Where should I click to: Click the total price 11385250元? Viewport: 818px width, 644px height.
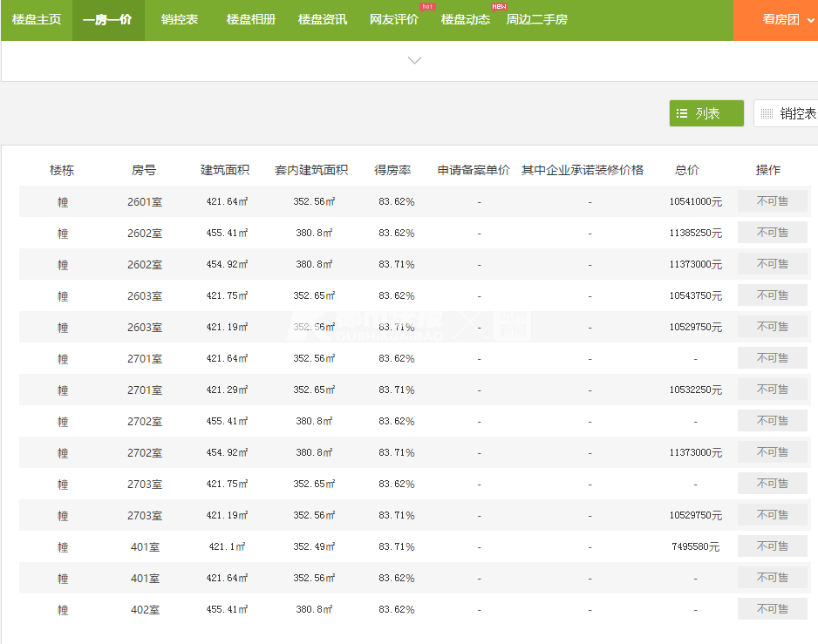(x=696, y=233)
